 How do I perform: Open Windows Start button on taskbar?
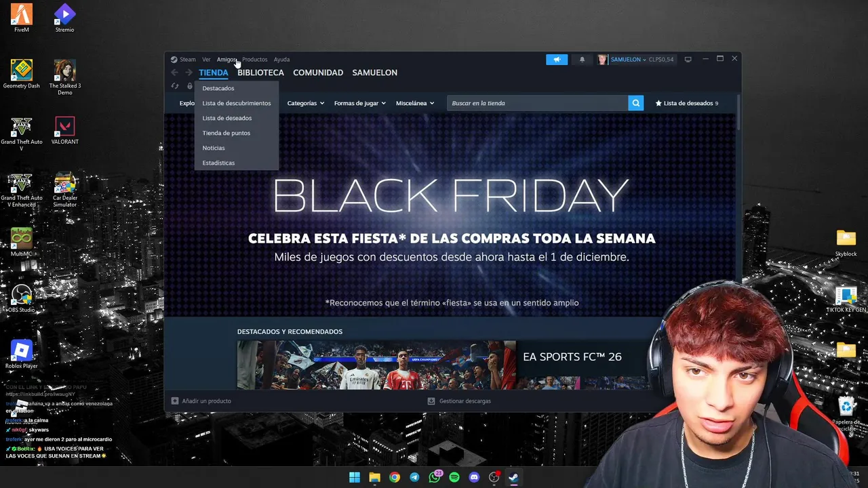(x=355, y=477)
